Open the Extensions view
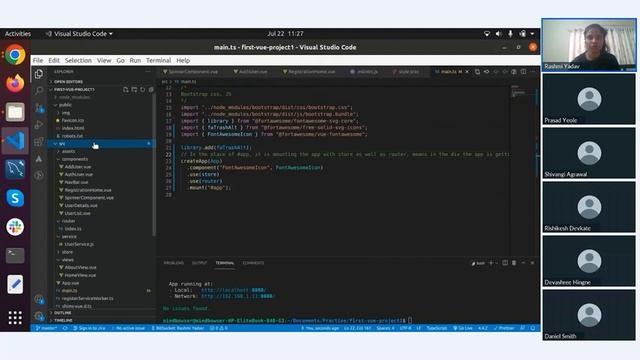 39,142
